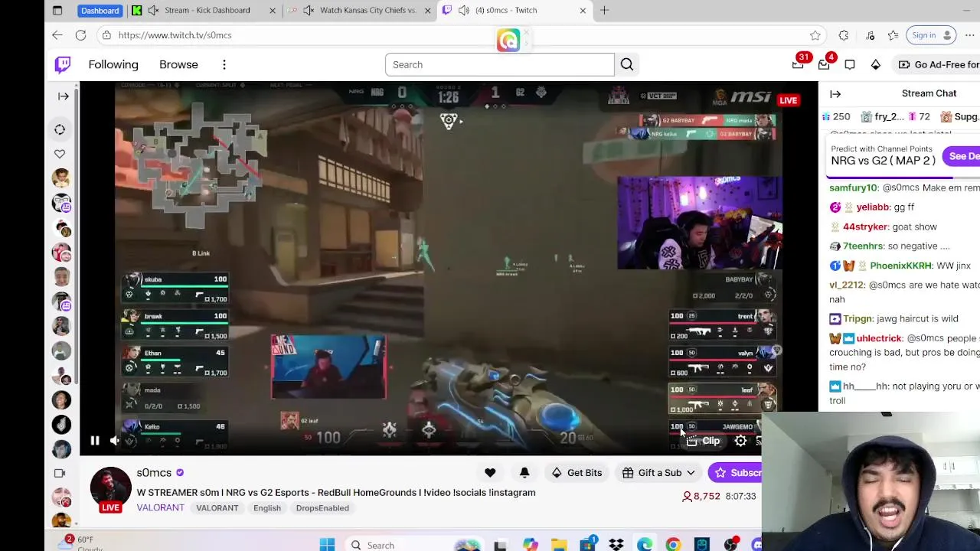The width and height of the screenshot is (980, 551).
Task: Open Windows Start menu
Action: (327, 545)
